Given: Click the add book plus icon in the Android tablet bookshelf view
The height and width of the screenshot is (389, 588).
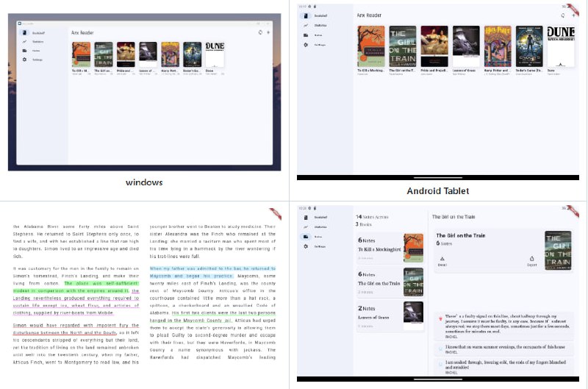Looking at the screenshot, I should 573,15.
